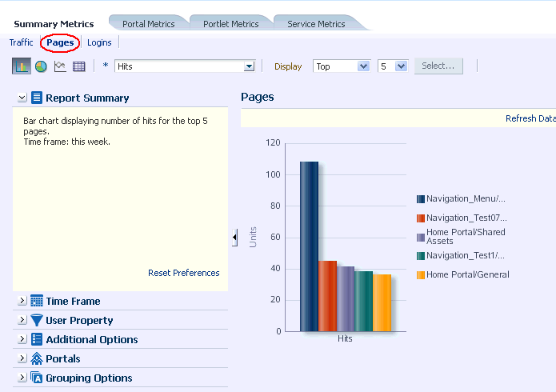556x392 pixels.
Task: Click the Reset Preferences link
Action: (184, 273)
